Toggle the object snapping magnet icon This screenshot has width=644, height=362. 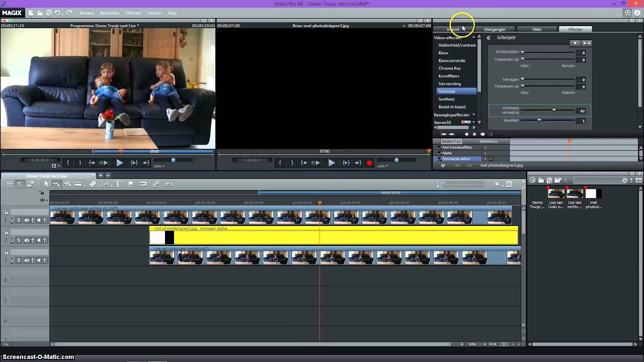pyautogui.click(x=143, y=185)
